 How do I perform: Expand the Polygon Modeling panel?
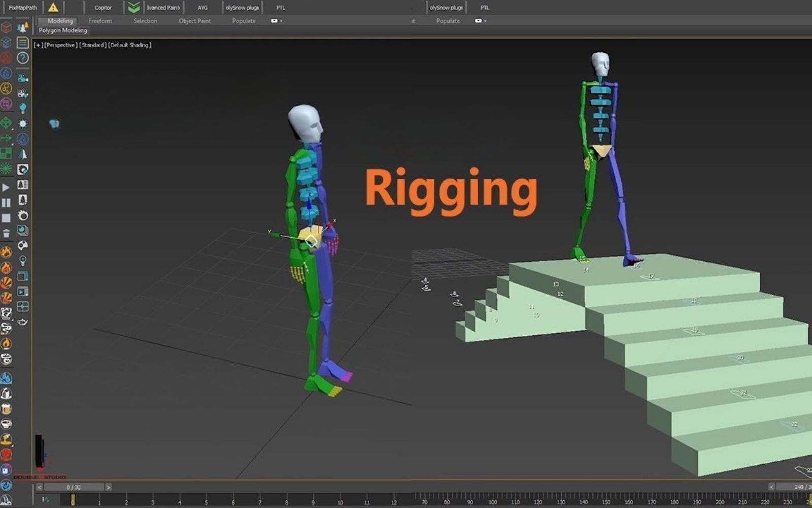(x=63, y=30)
